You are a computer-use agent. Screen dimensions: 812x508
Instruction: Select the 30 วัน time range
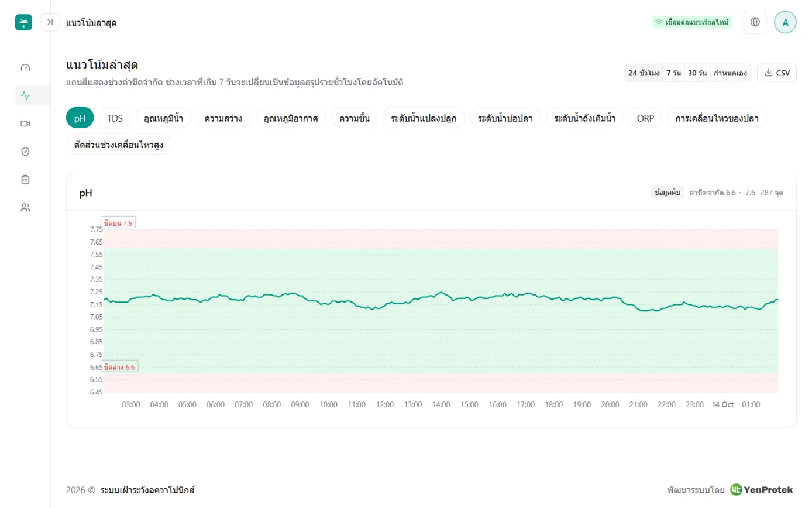pos(697,73)
